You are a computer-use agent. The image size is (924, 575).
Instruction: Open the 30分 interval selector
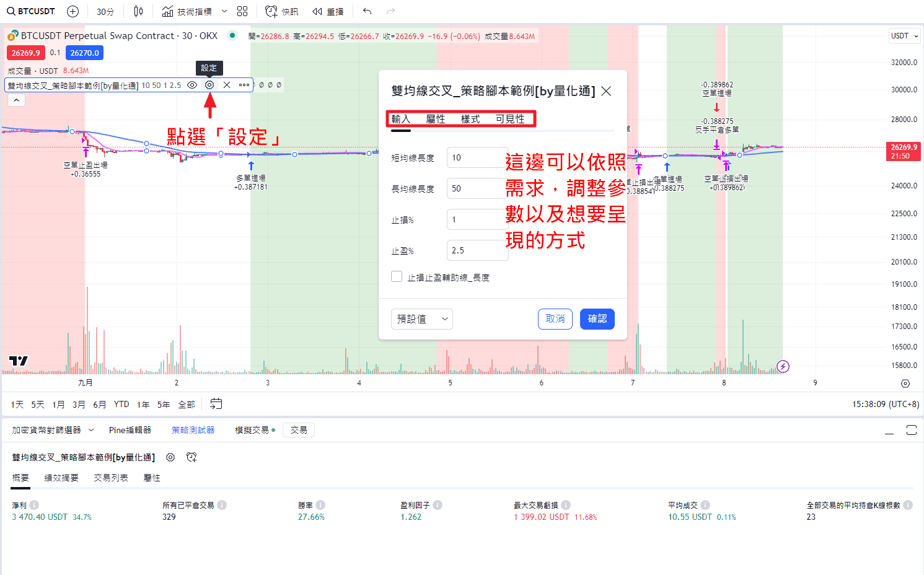click(x=105, y=11)
